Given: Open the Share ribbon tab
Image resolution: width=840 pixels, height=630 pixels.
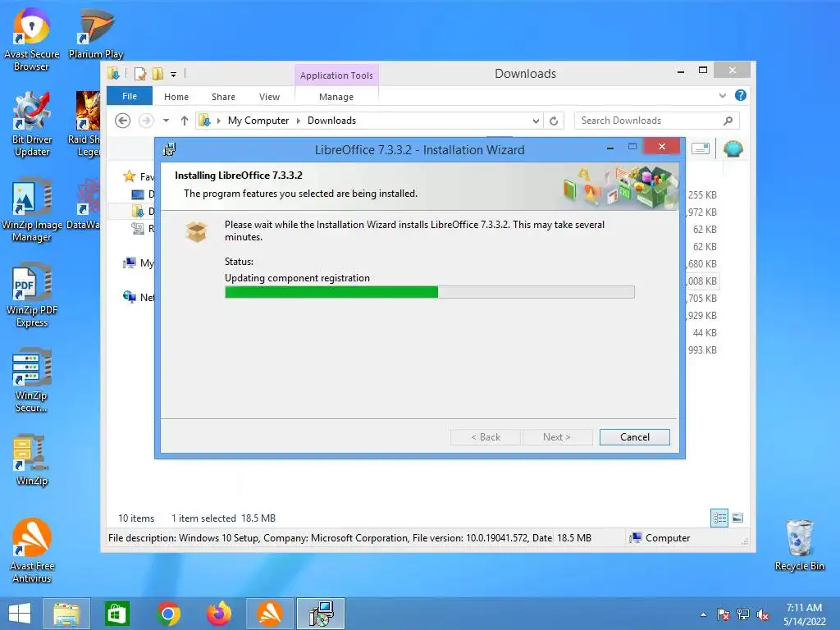Looking at the screenshot, I should click(223, 97).
